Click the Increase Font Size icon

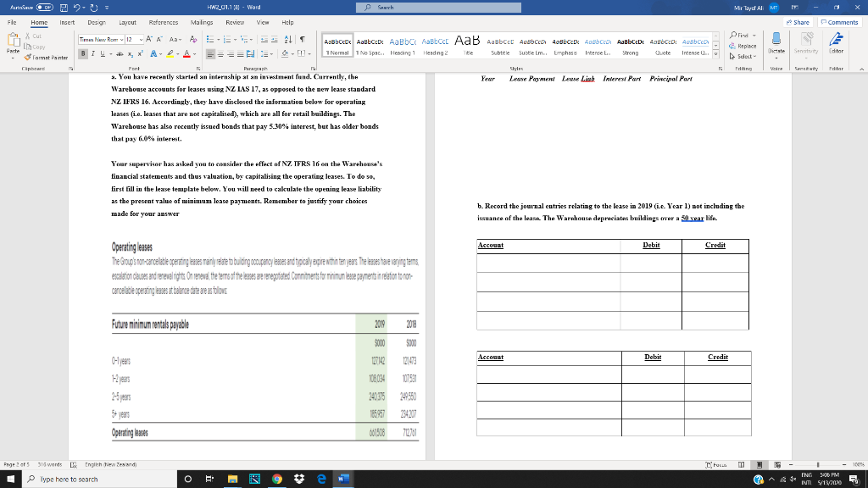(149, 39)
